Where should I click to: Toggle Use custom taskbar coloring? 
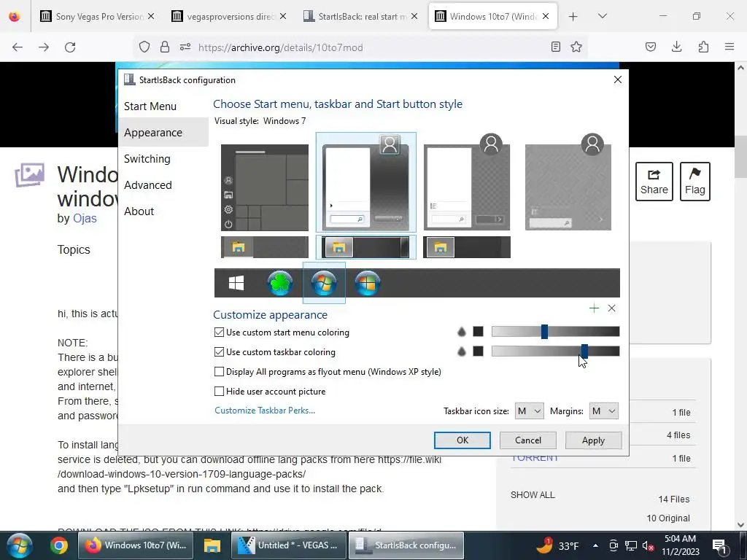click(x=219, y=352)
